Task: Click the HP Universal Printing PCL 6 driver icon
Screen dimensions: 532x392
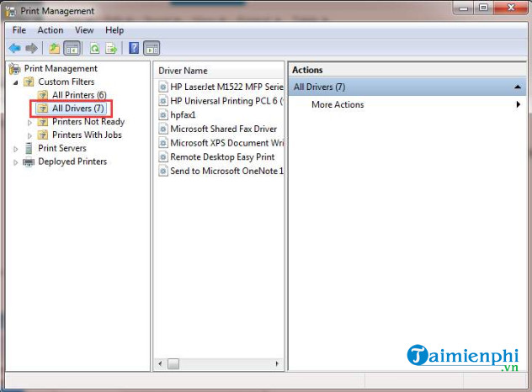Action: pyautogui.click(x=163, y=101)
